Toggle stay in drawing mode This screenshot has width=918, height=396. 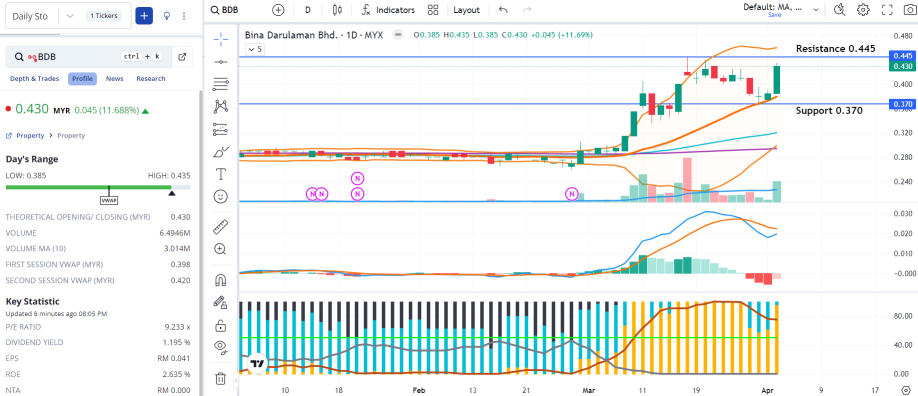221,302
